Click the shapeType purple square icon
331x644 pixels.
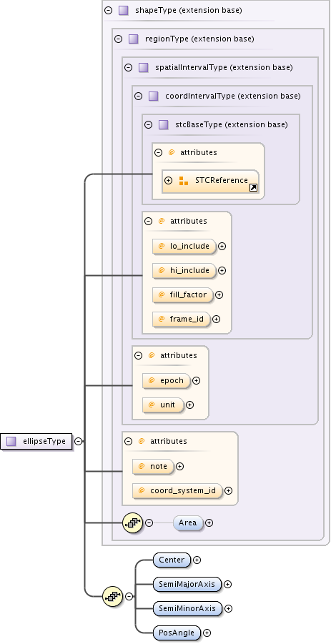coord(123,11)
